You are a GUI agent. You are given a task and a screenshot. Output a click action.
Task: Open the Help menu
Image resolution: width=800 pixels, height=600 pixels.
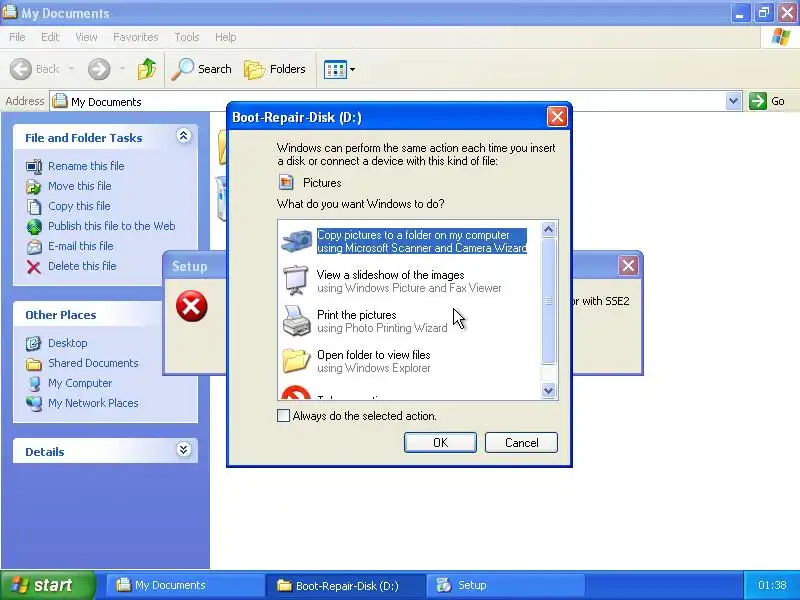pos(226,37)
